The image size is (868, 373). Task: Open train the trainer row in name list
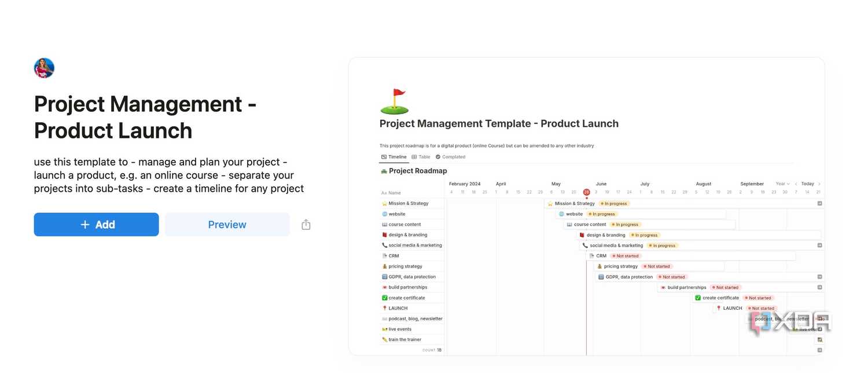coord(412,339)
